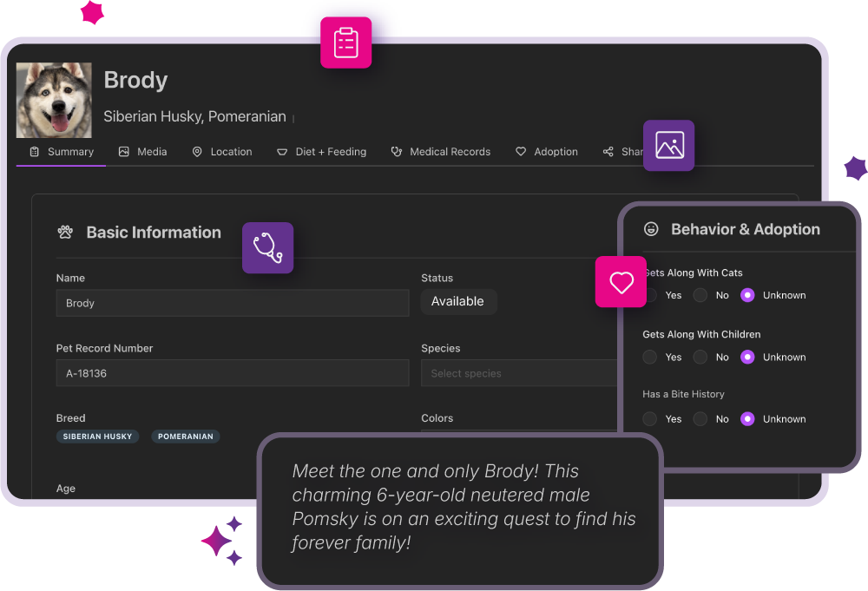The height and width of the screenshot is (591, 868).
Task: Click the pink heart icon tile
Action: click(621, 282)
